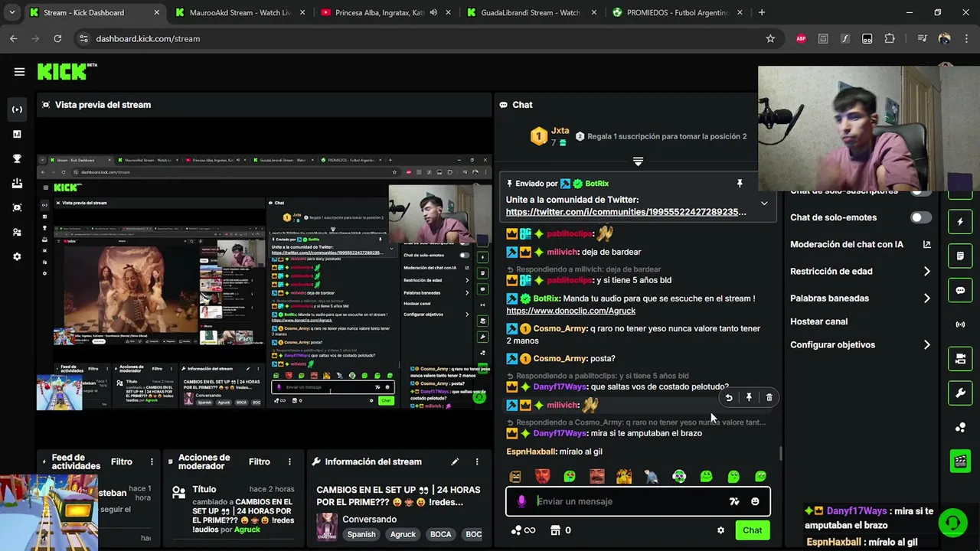Open Filtro in Acciones de moderador
This screenshot has height=551, width=980.
[x=259, y=461]
